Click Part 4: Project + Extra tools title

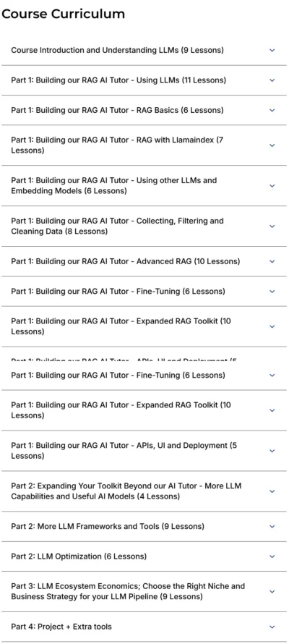pos(61,627)
